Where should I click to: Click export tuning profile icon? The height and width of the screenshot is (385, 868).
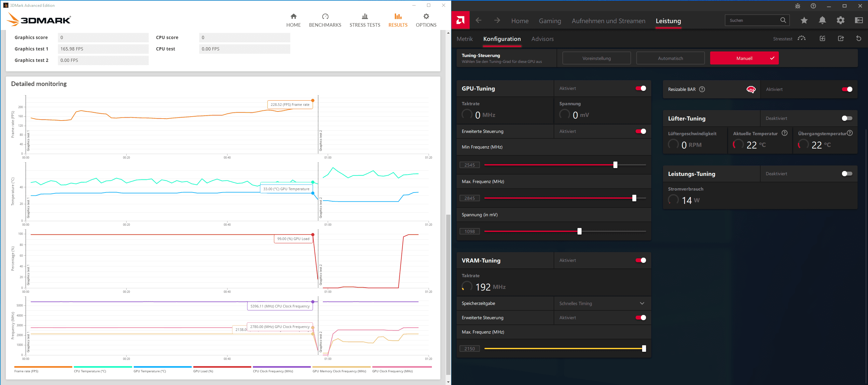coord(841,38)
